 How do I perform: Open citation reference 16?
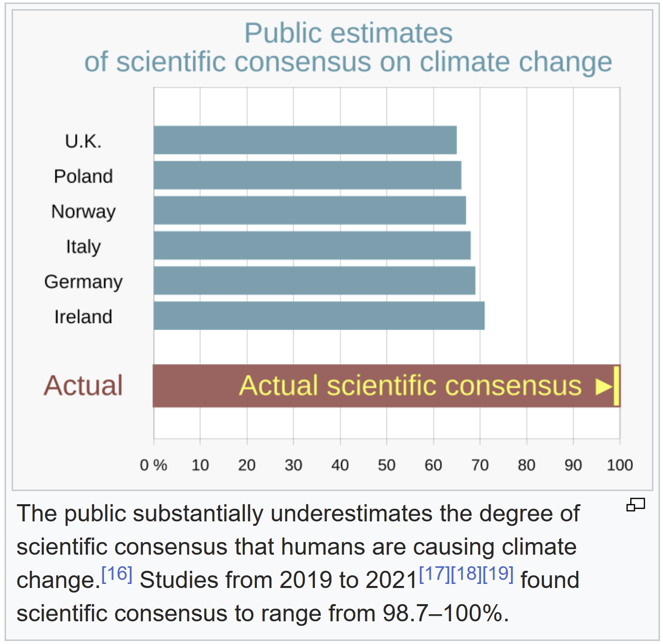tap(117, 574)
